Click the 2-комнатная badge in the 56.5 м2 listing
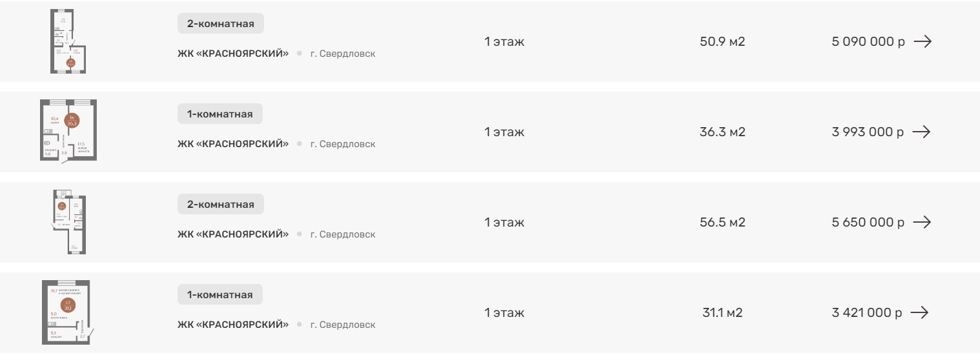Viewport: 980px width, 355px height. [221, 205]
